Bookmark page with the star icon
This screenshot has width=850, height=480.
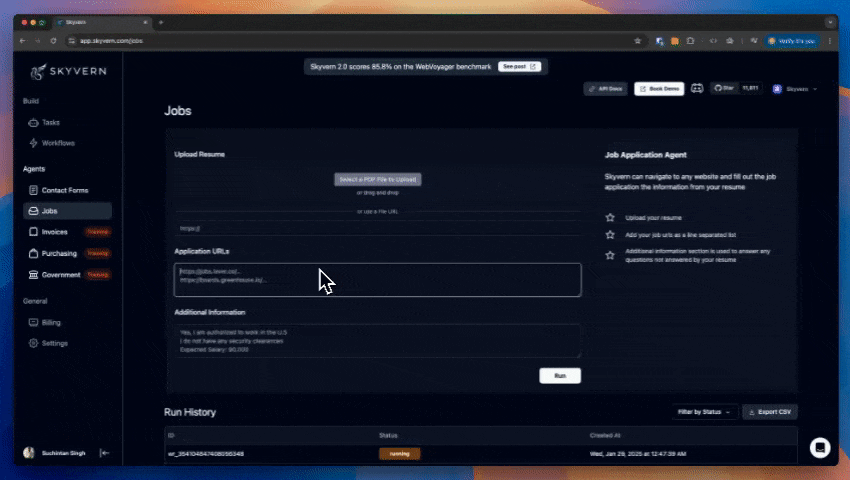[637, 41]
